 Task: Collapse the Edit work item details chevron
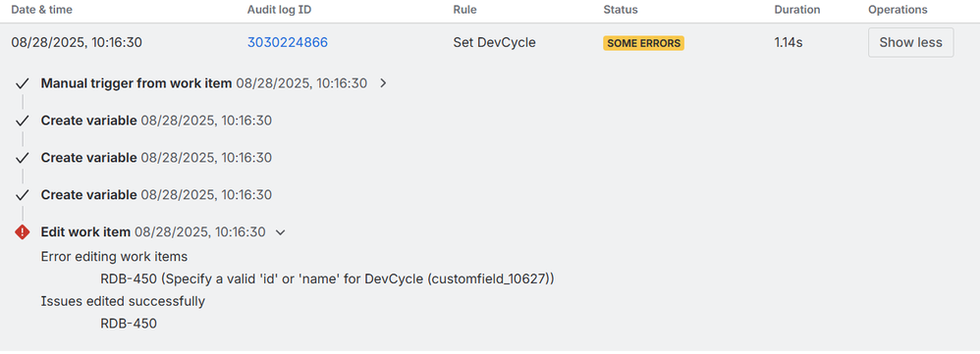pos(281,232)
